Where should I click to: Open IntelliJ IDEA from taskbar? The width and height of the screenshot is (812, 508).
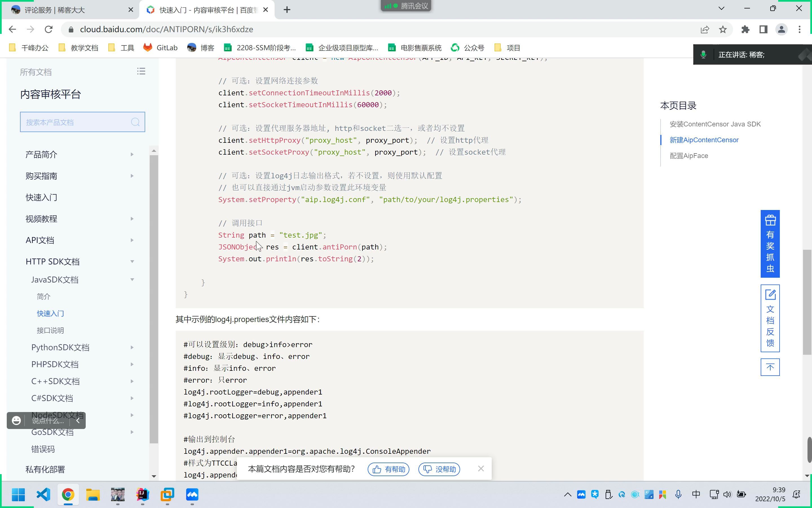[x=143, y=494]
